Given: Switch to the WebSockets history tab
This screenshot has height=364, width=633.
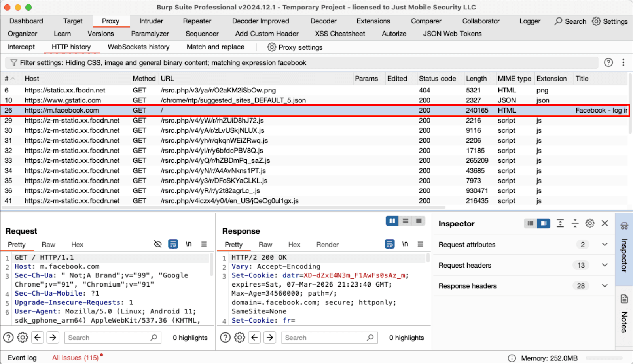Looking at the screenshot, I should (138, 47).
